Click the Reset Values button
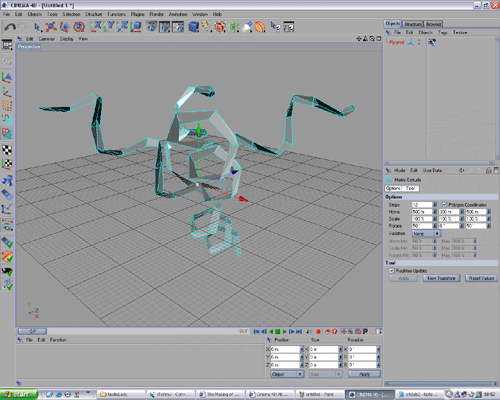 481,278
